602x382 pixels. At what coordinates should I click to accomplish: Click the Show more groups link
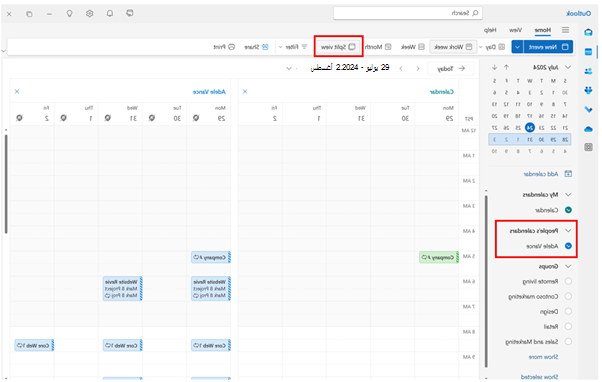pyautogui.click(x=543, y=357)
